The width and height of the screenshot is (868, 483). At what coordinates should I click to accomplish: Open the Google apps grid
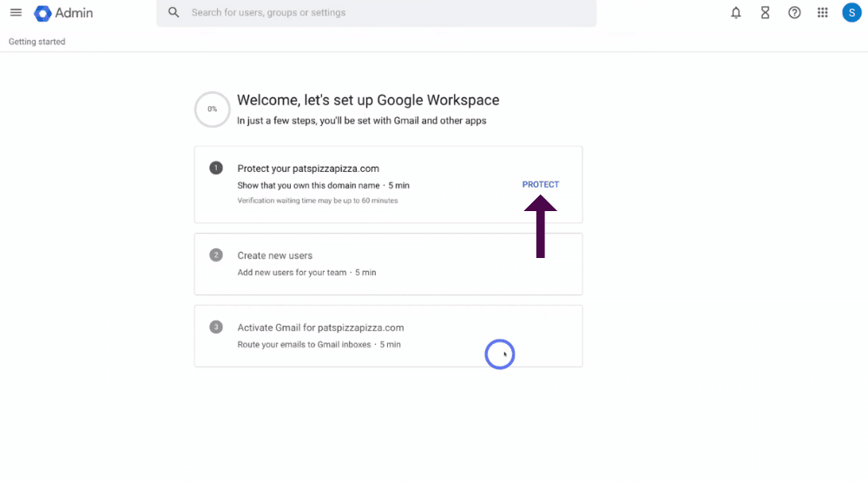coord(823,12)
